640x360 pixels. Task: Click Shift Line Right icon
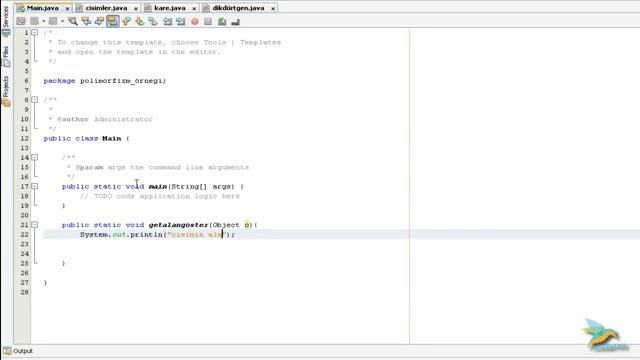click(x=180, y=21)
